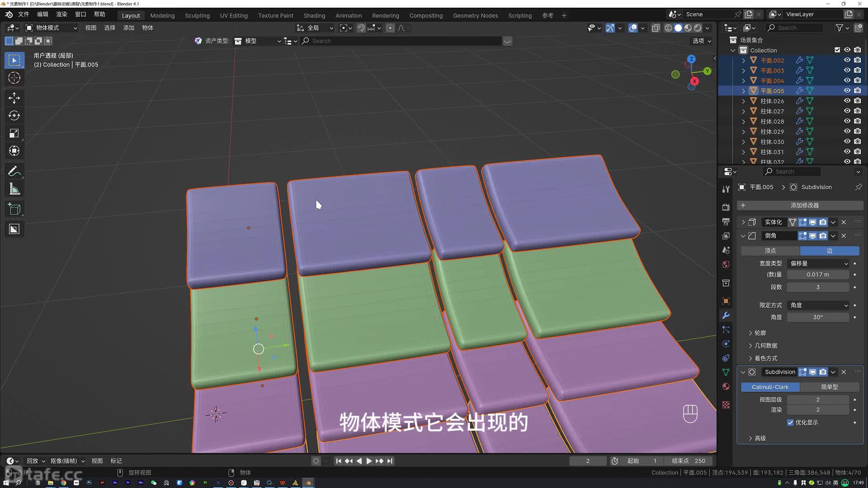Open the 渲染 menu
The height and width of the screenshot is (488, 868).
(x=61, y=14)
